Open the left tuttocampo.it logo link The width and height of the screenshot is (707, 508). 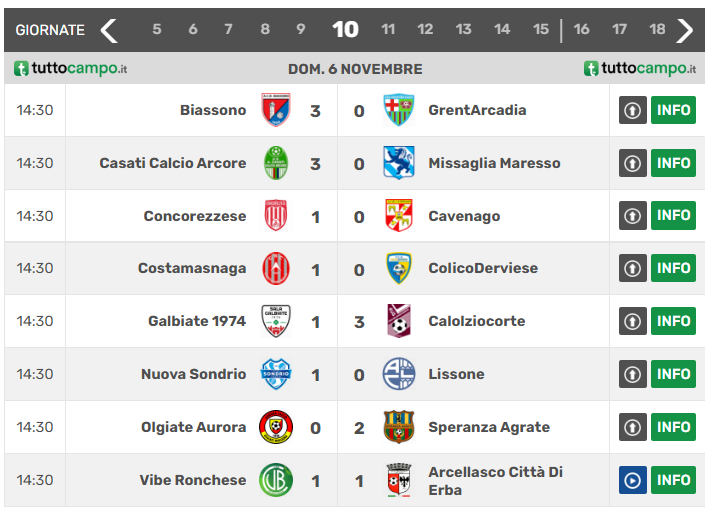click(x=70, y=69)
